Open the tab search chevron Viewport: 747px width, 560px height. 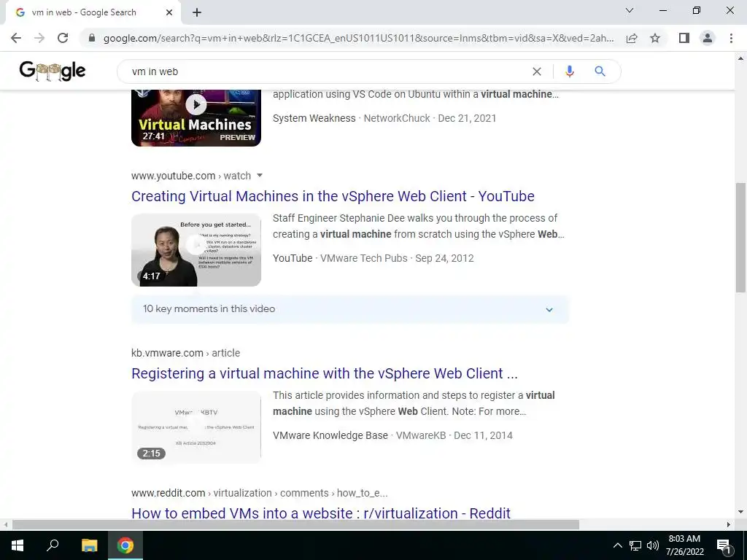coord(630,10)
